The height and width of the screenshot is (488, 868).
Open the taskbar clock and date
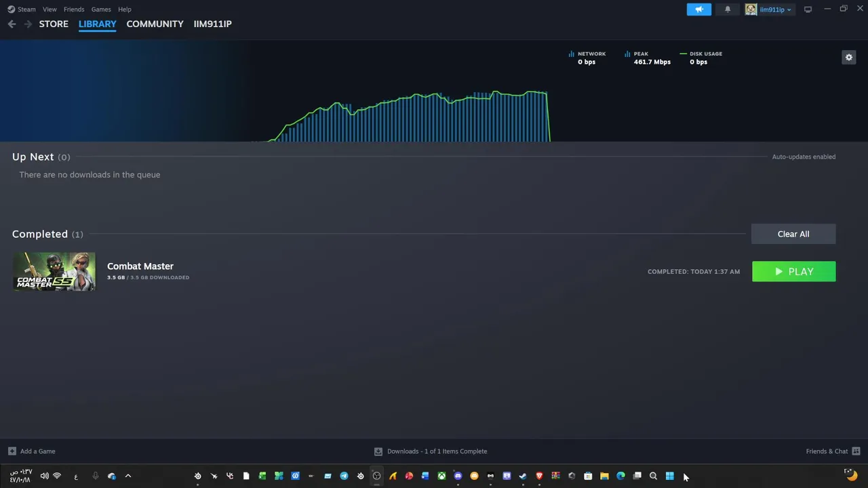[x=20, y=476]
